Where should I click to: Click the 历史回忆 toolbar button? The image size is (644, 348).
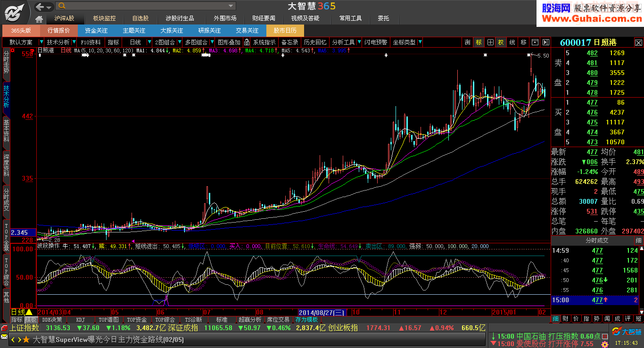coord(315,42)
